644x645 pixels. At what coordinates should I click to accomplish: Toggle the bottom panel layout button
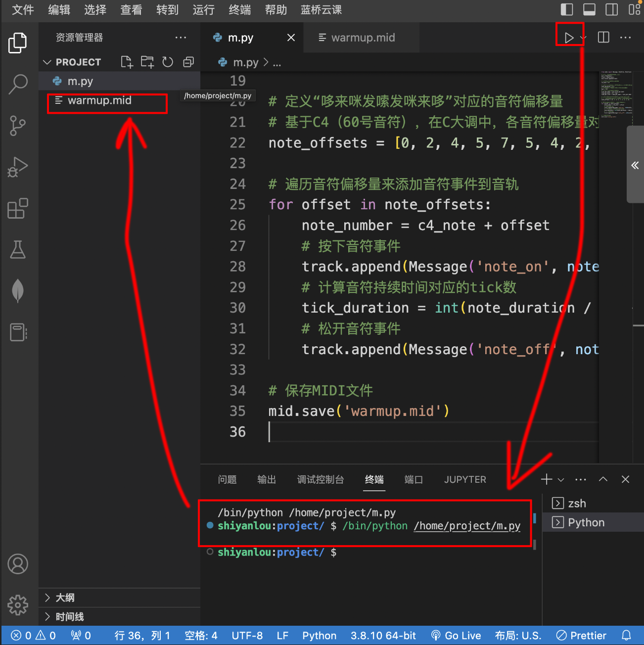[x=589, y=9]
